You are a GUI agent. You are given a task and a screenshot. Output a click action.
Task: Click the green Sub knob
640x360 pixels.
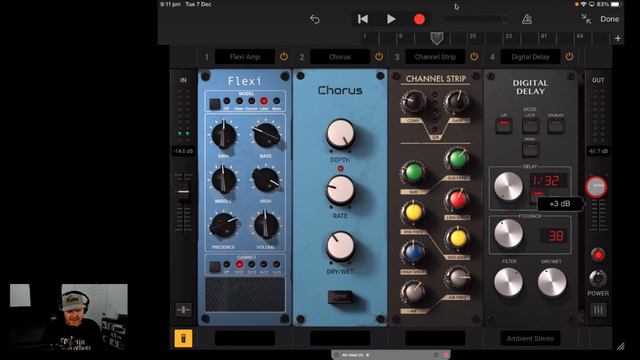pyautogui.click(x=413, y=172)
